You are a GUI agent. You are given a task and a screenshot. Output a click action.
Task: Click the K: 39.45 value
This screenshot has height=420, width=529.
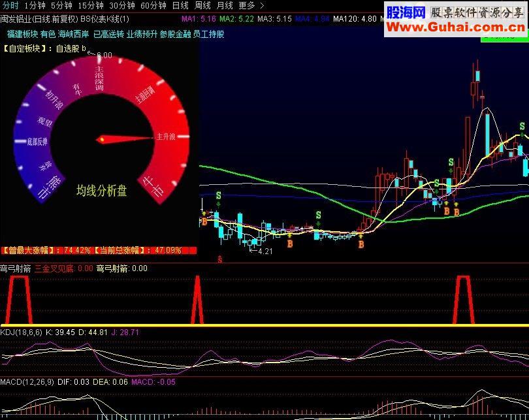[x=60, y=332]
